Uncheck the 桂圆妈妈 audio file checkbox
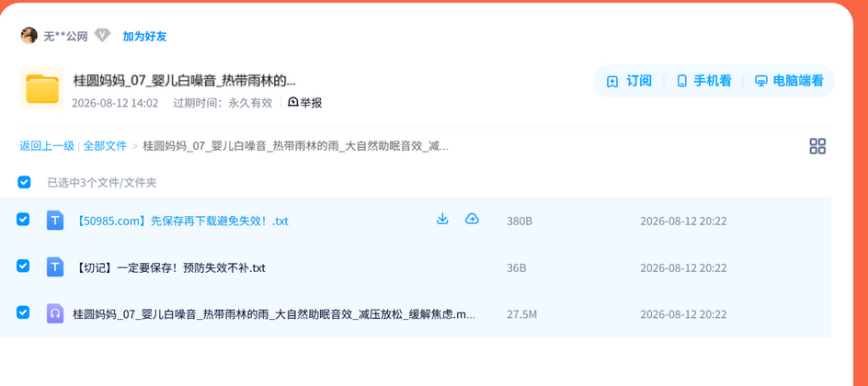This screenshot has width=868, height=386. (23, 312)
